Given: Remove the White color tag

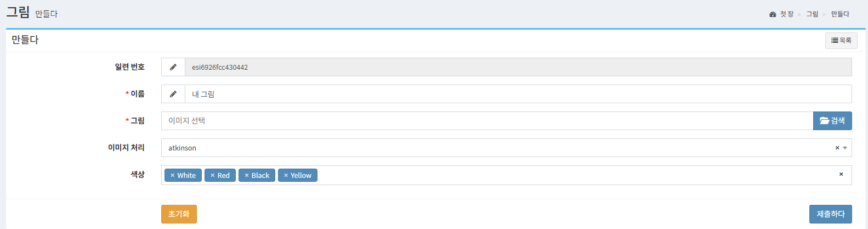Looking at the screenshot, I should click(172, 176).
